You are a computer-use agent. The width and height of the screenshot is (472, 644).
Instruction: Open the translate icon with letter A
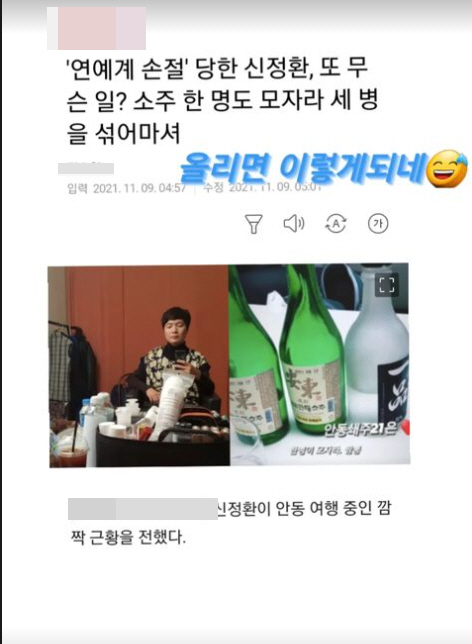point(336,224)
